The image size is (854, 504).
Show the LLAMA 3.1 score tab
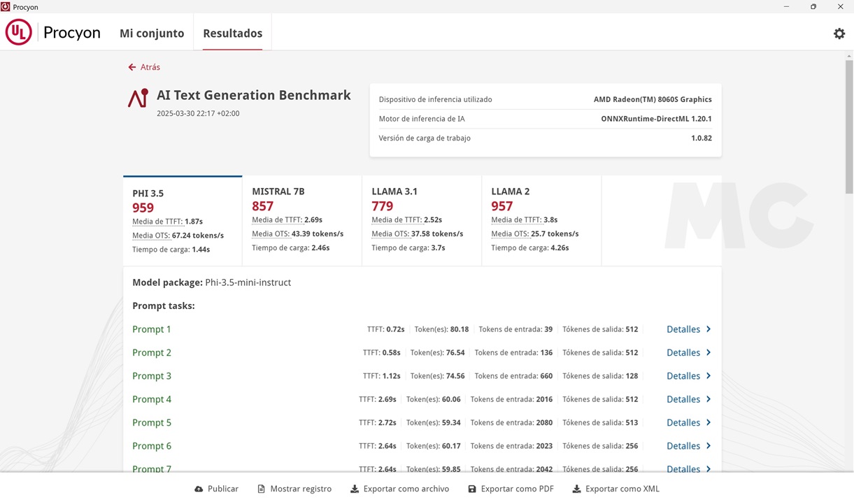[421, 219]
